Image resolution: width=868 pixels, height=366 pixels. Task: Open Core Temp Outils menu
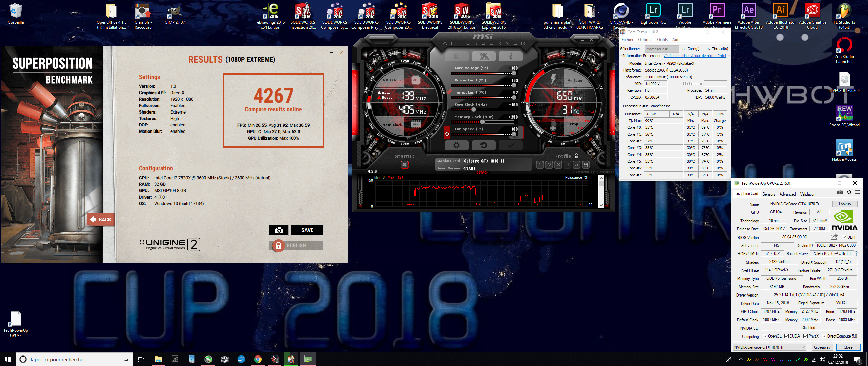662,40
